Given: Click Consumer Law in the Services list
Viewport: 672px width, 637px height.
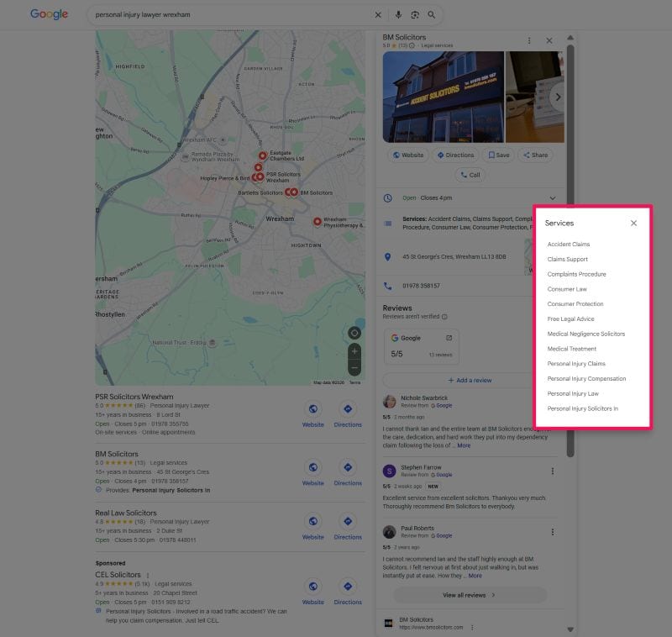Looking at the screenshot, I should tap(567, 289).
